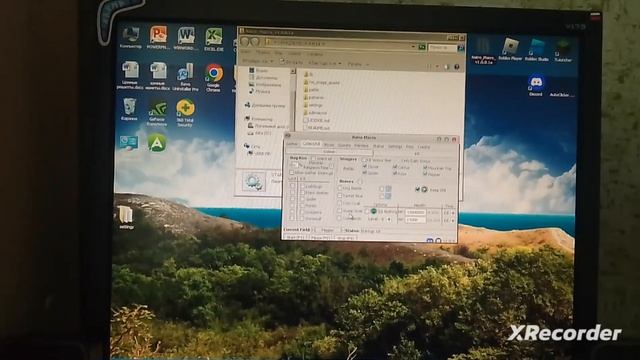Select the LICENSE.md file in Explorer
Viewport: 640px width, 360px height.
coord(317,120)
